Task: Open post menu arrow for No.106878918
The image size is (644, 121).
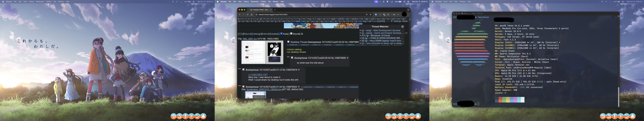Action: 299,70
